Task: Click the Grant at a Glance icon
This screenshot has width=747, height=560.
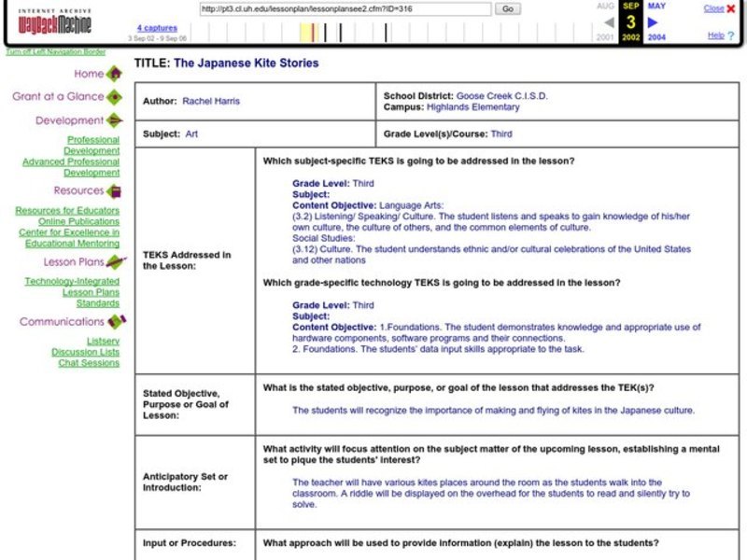Action: 114,97
